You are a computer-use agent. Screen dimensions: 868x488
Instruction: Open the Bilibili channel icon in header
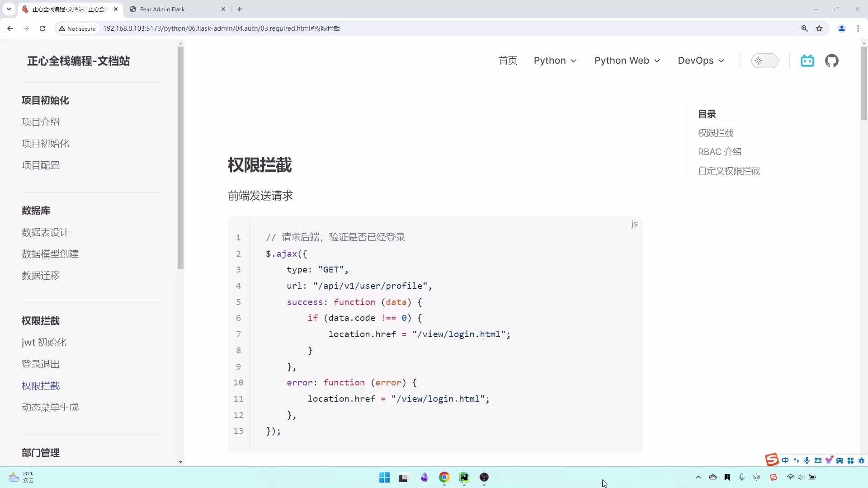pos(807,60)
